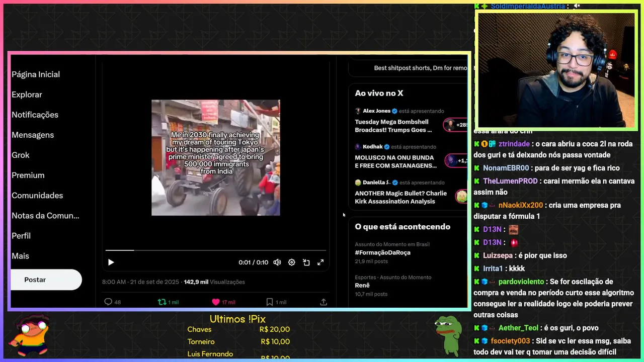This screenshot has width=644, height=362.
Task: Click the Postar button
Action: coord(46,280)
